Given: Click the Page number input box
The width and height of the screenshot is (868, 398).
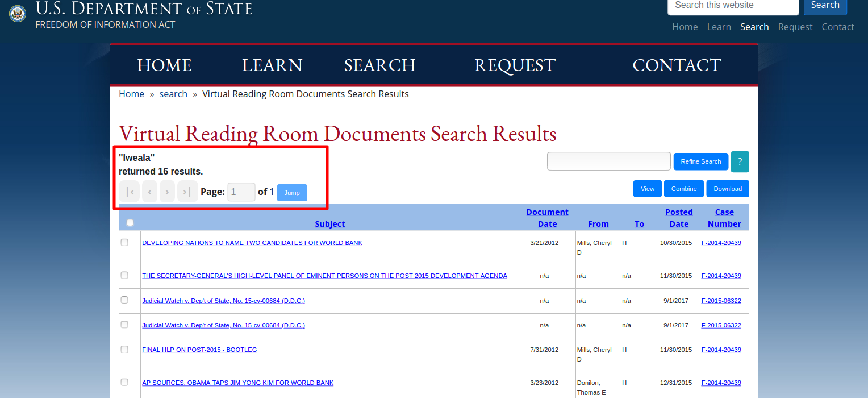Looking at the screenshot, I should (x=241, y=192).
